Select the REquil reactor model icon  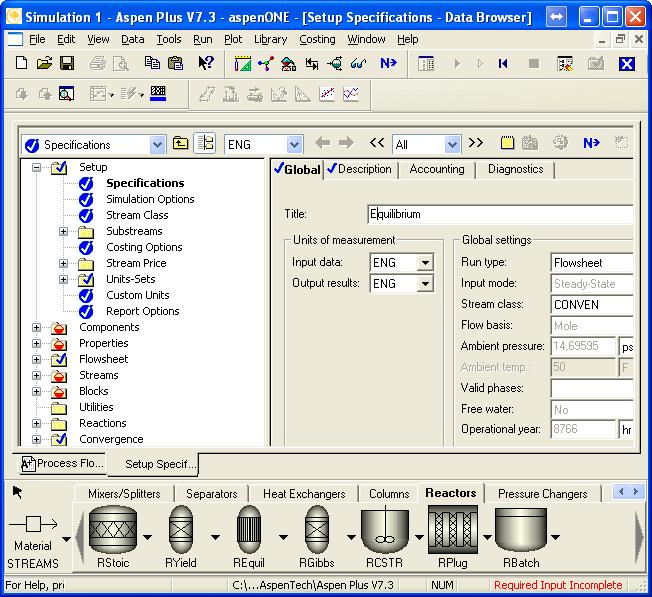(249, 530)
